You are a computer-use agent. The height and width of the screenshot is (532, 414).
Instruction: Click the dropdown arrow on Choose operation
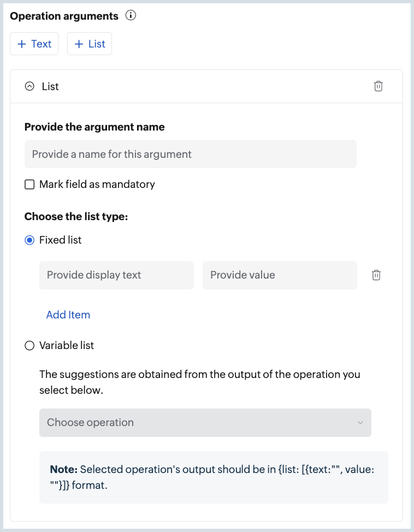pyautogui.click(x=360, y=422)
